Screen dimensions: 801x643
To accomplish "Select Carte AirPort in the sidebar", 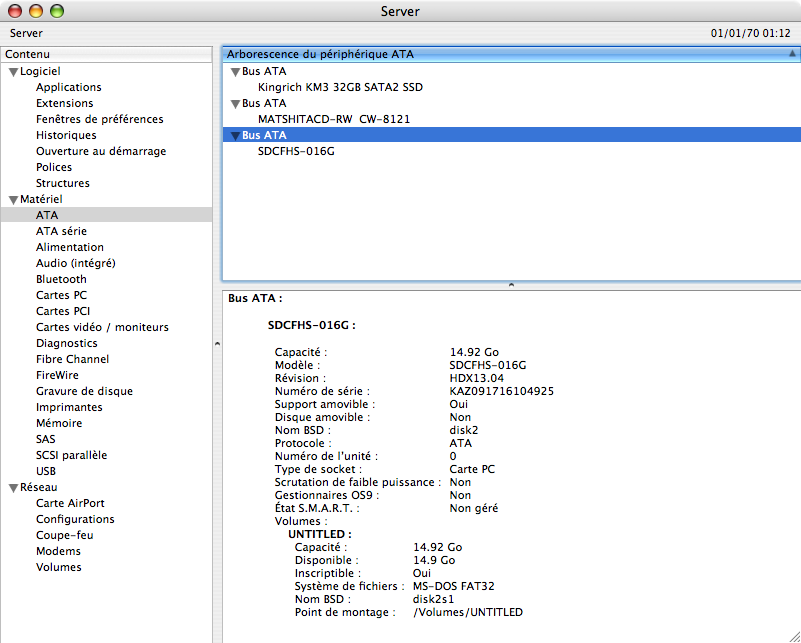I will [70, 503].
